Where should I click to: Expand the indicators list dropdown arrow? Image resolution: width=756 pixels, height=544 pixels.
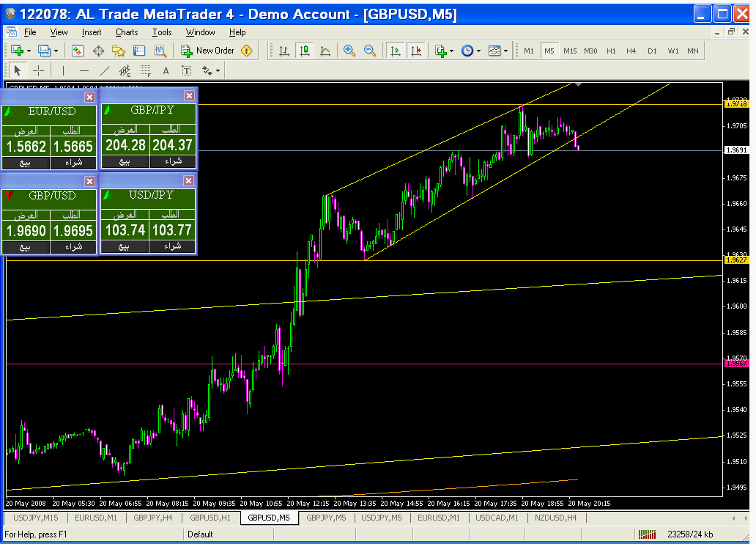tap(451, 51)
